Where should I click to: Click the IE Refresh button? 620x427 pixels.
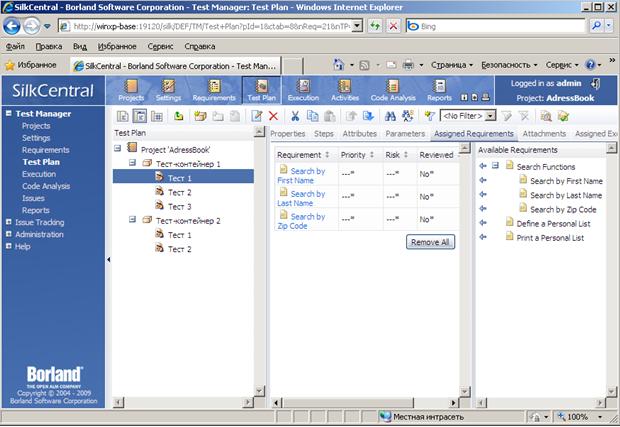click(x=375, y=26)
